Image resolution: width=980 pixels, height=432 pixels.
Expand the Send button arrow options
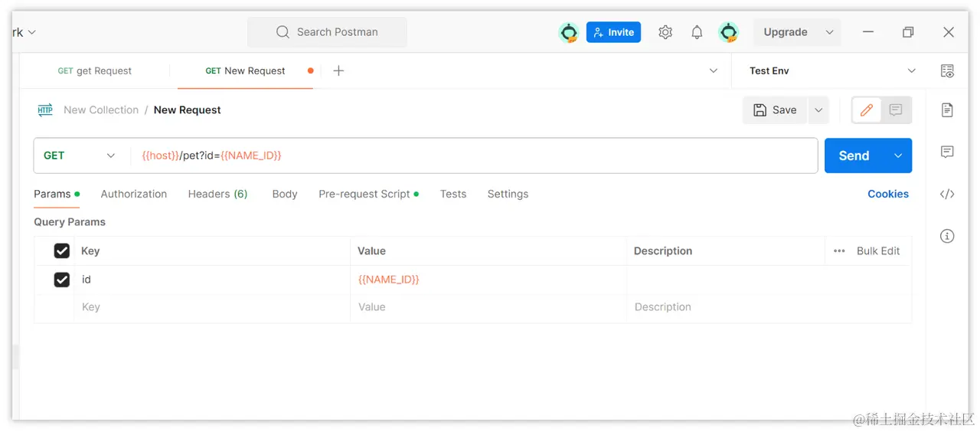[898, 155]
